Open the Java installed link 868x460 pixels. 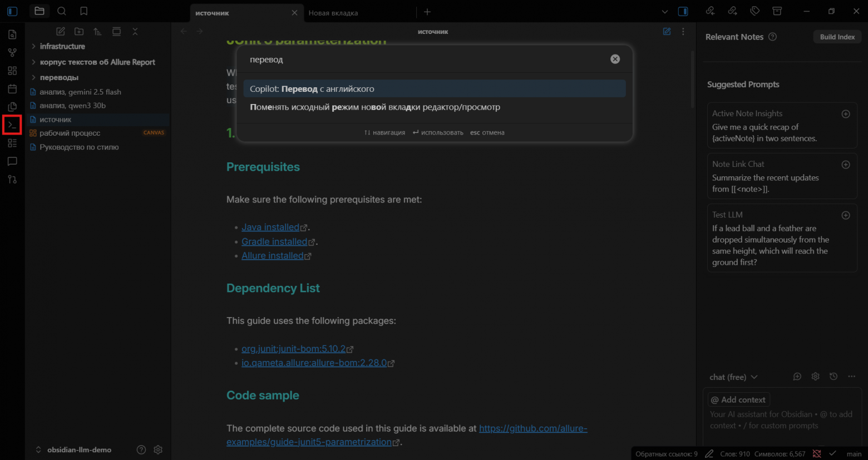tap(271, 227)
